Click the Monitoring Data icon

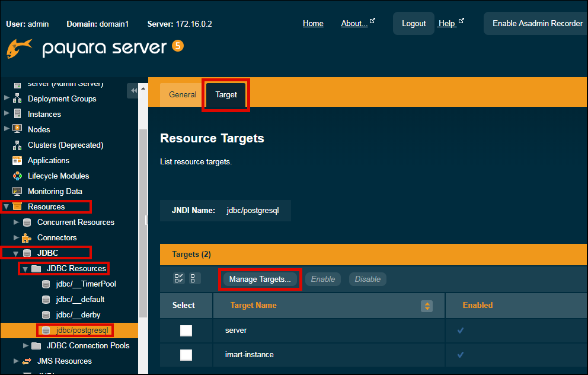(x=17, y=191)
